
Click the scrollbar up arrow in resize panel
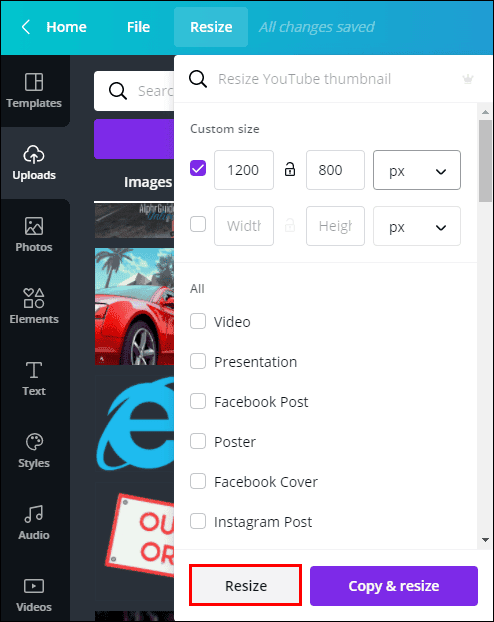485,112
